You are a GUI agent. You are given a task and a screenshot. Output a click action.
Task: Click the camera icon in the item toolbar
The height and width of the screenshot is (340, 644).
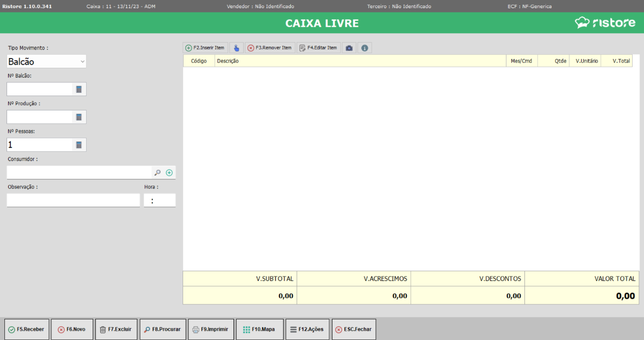click(x=349, y=48)
